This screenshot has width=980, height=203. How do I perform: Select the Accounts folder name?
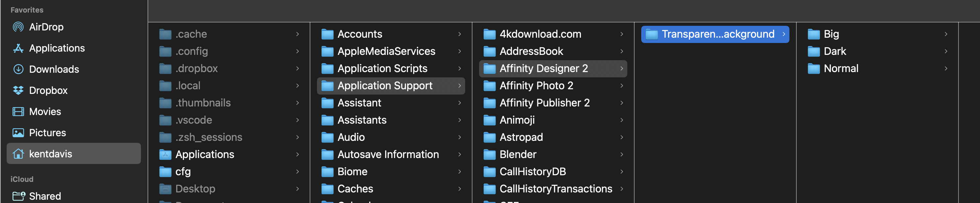pyautogui.click(x=360, y=34)
